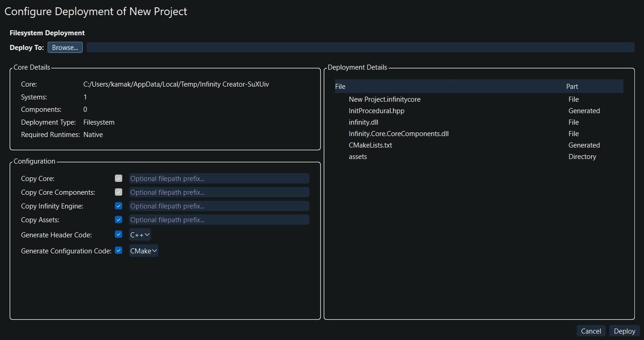Click the Copy Infinity Engine prefix field
The image size is (644, 340).
pyautogui.click(x=218, y=206)
